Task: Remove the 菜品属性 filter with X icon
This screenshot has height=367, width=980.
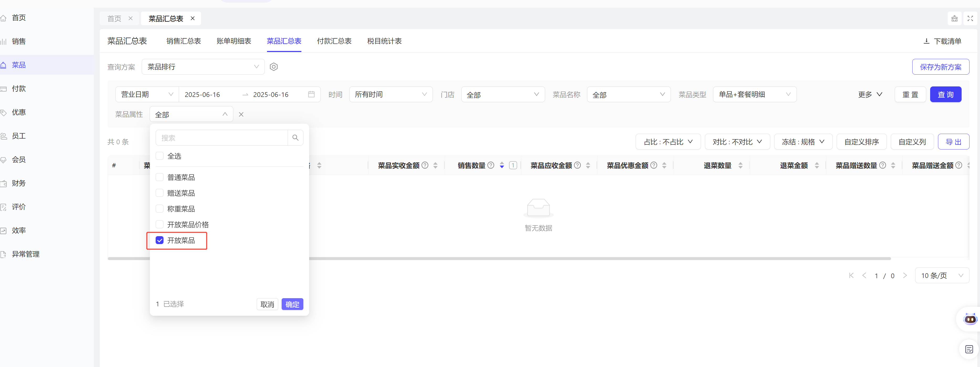Action: [x=241, y=115]
